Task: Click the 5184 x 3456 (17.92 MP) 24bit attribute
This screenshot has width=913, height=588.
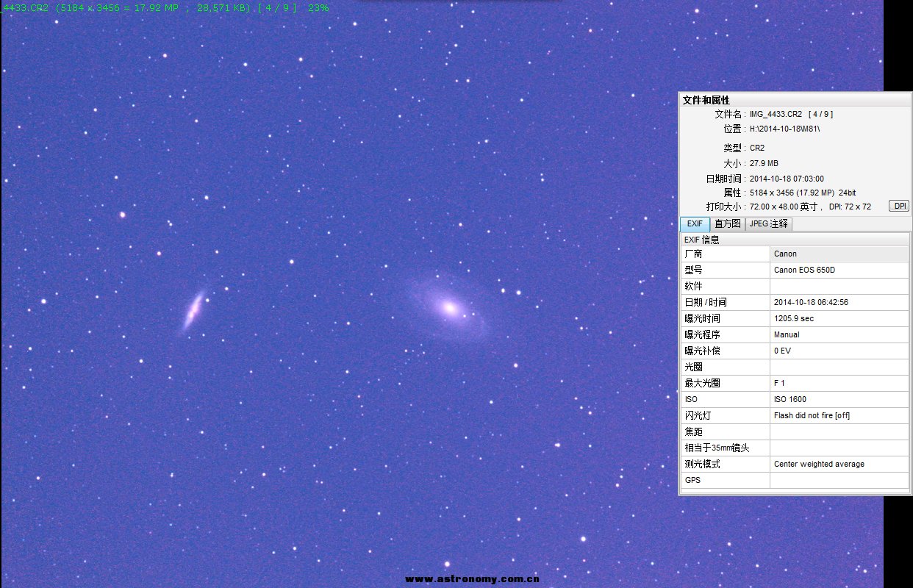Action: click(803, 193)
